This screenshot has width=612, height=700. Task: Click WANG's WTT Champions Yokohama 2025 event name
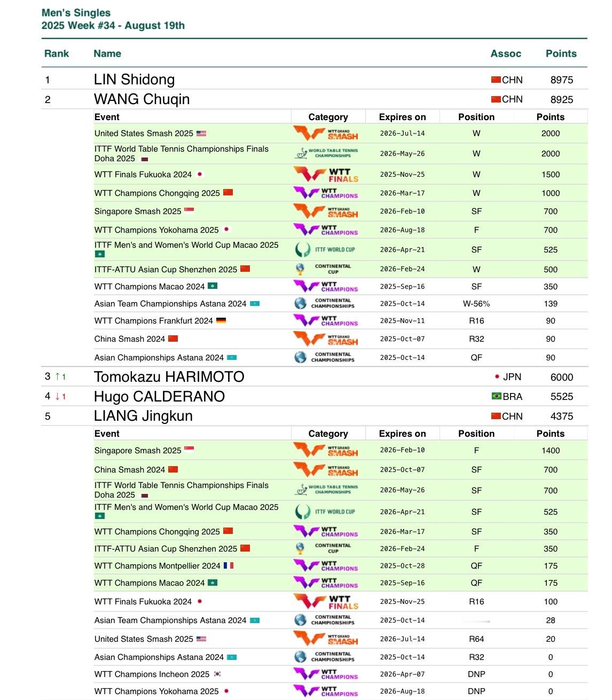point(156,230)
